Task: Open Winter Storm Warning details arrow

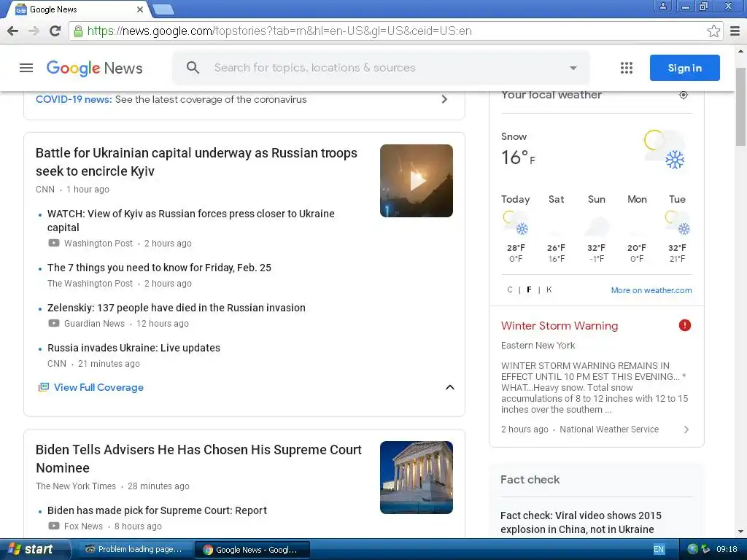Action: pyautogui.click(x=686, y=429)
